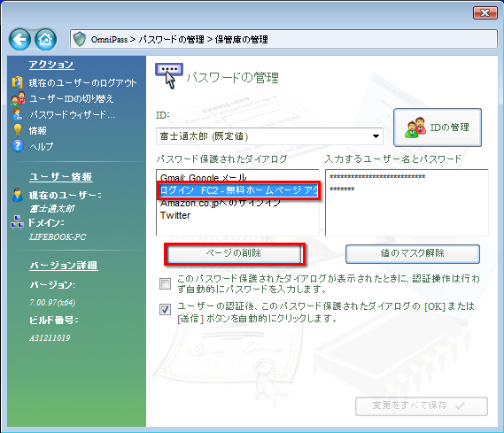Click the two-users icon beside ユーザーIDの切り替え

pyautogui.click(x=18, y=98)
